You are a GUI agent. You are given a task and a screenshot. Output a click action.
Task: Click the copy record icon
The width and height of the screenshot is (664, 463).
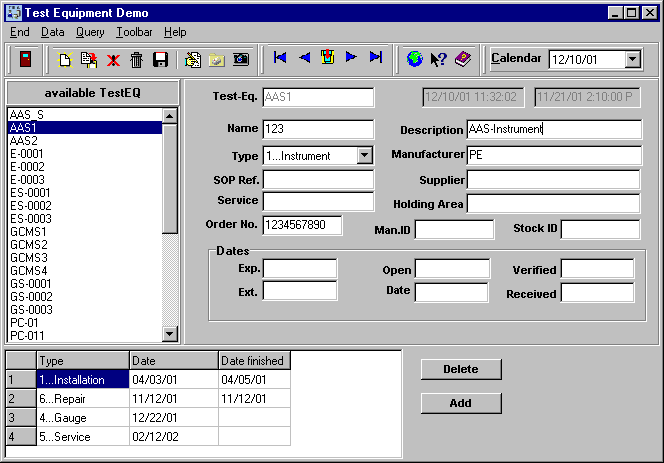pos(89,59)
